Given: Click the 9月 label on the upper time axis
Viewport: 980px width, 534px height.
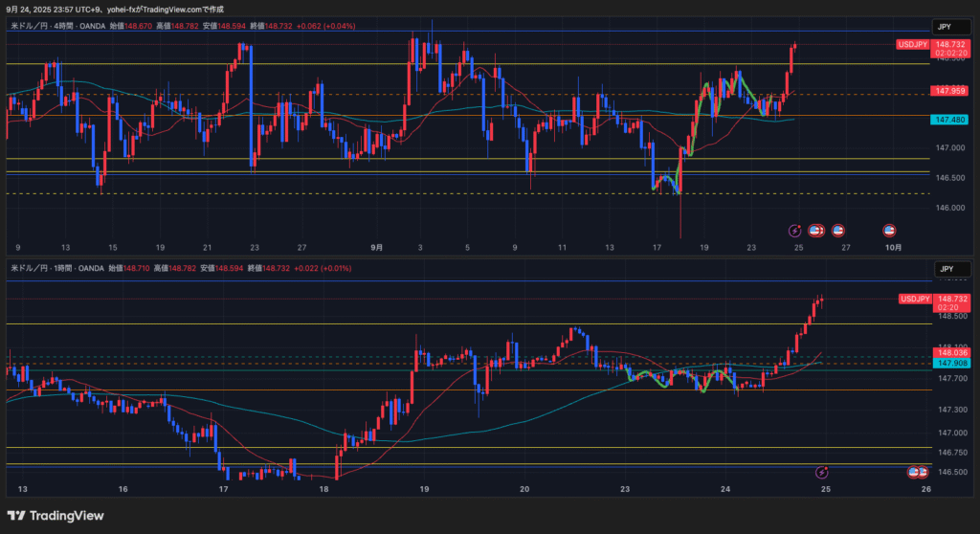Looking at the screenshot, I should pos(376,246).
